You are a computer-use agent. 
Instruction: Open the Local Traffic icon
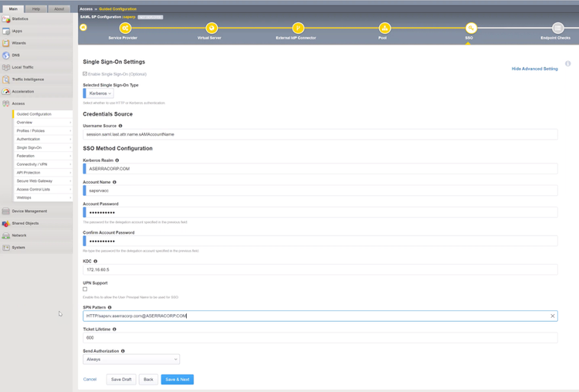6,67
